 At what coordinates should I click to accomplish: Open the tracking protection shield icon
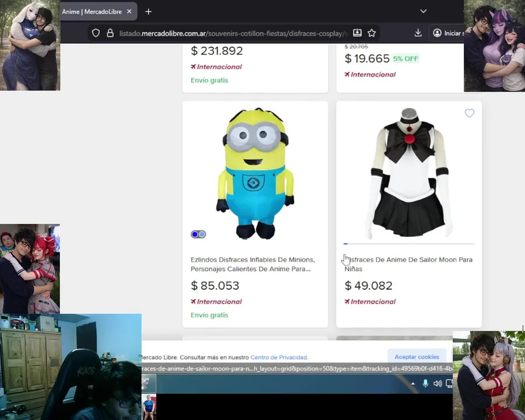pyautogui.click(x=96, y=33)
